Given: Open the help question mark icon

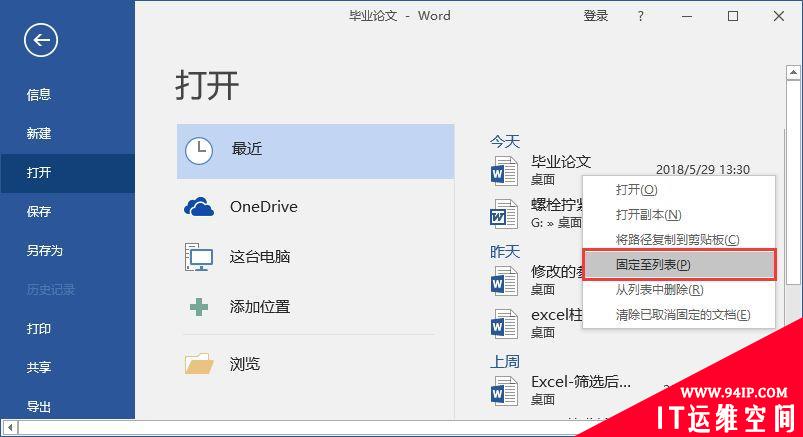Looking at the screenshot, I should pyautogui.click(x=640, y=16).
